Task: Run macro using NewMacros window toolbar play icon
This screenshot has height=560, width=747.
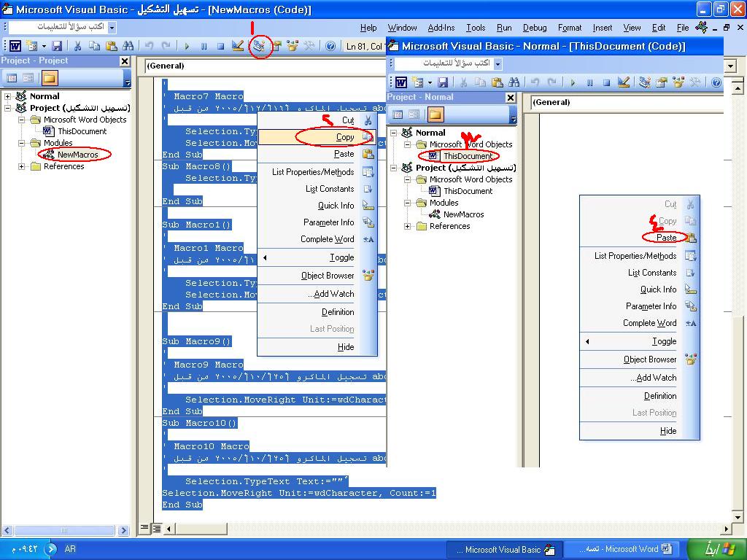Action: coord(187,46)
